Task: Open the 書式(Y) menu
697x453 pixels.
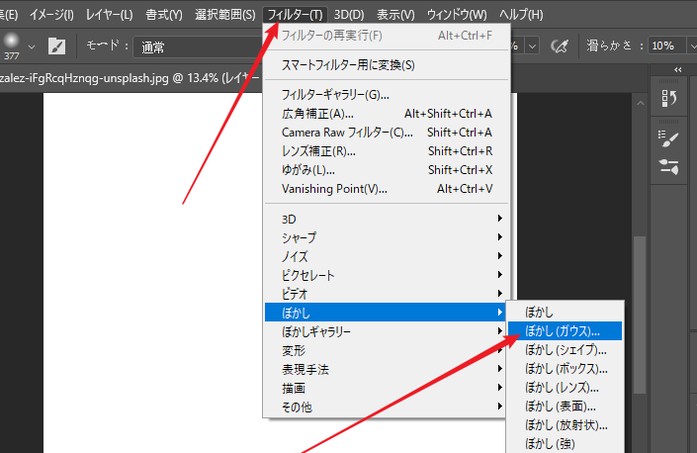Action: pyautogui.click(x=164, y=15)
